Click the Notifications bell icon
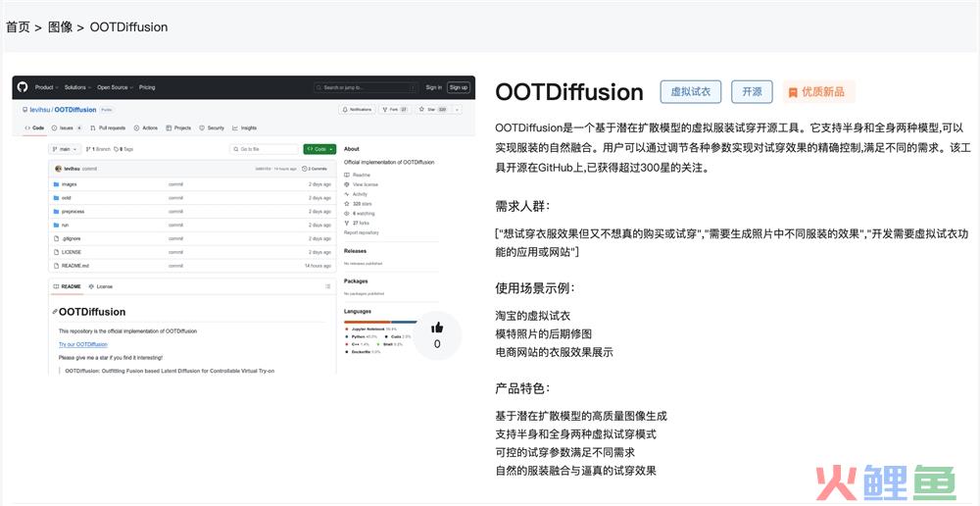 (x=345, y=110)
